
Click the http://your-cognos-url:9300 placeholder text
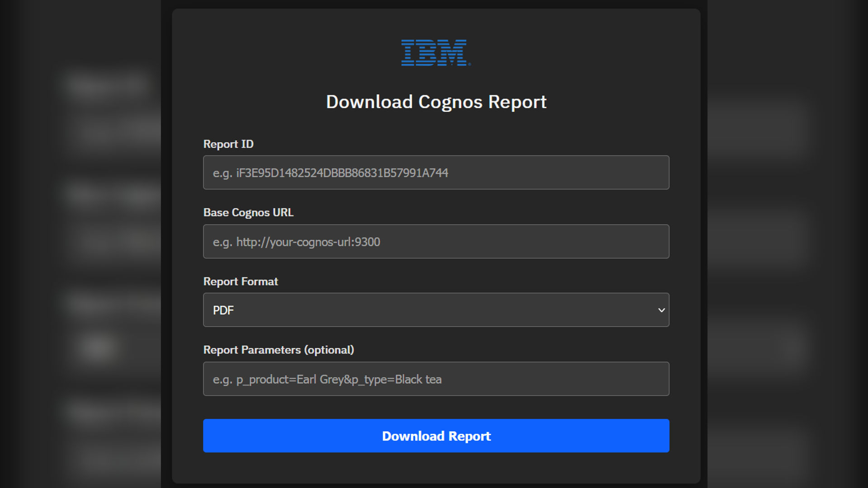click(308, 242)
